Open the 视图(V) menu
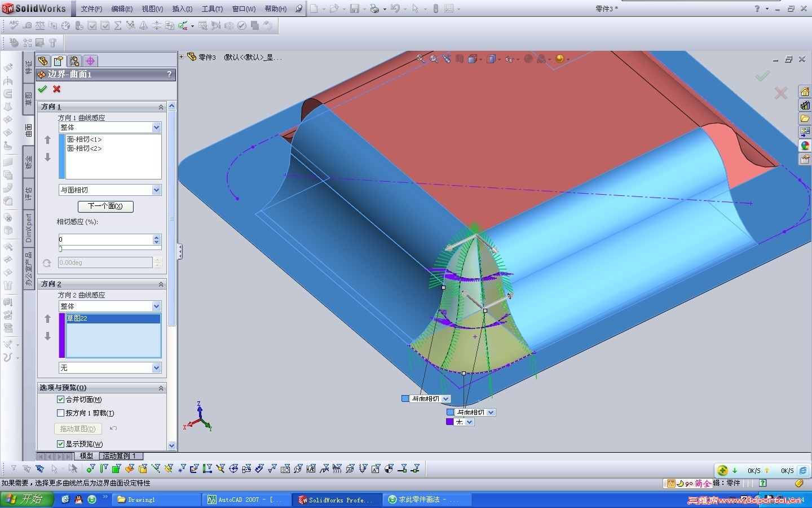Viewport: 812px width, 508px height. coord(152,9)
